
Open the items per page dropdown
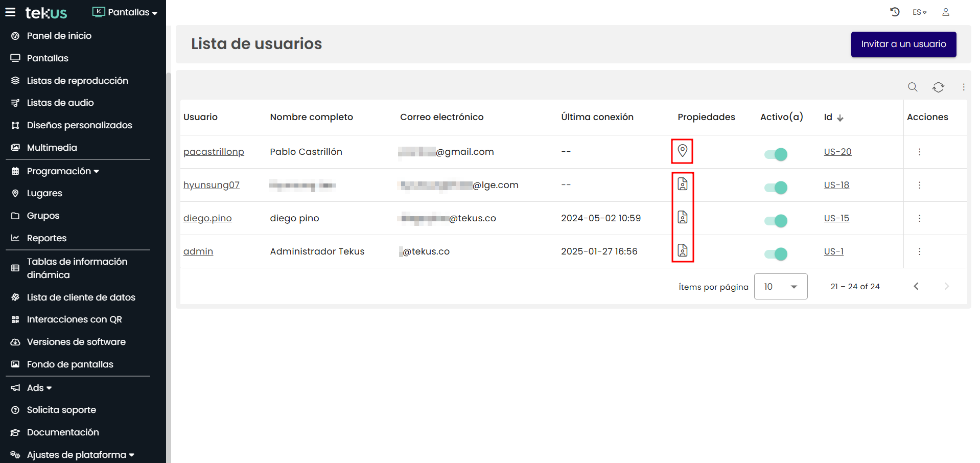(x=780, y=287)
